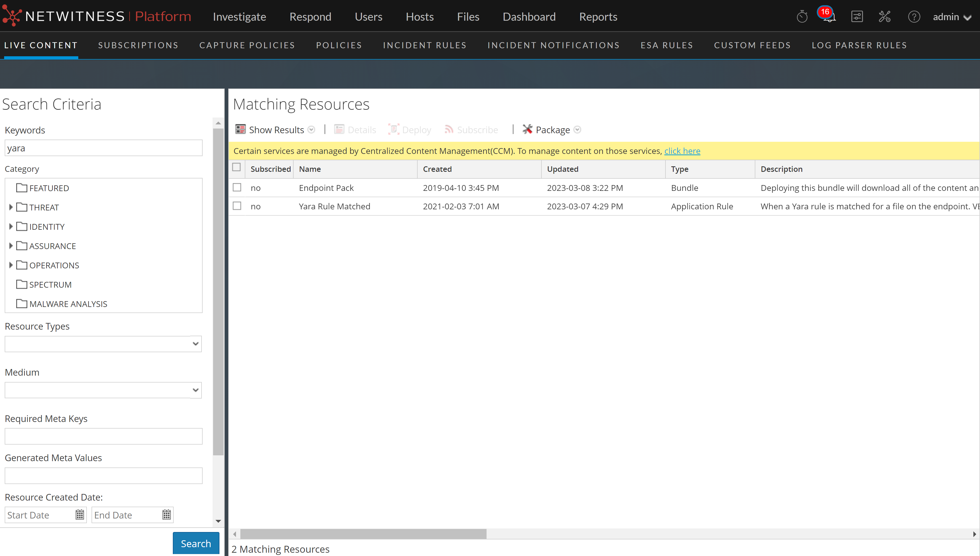The width and height of the screenshot is (980, 556).
Task: Open the help question mark icon
Action: 914,17
